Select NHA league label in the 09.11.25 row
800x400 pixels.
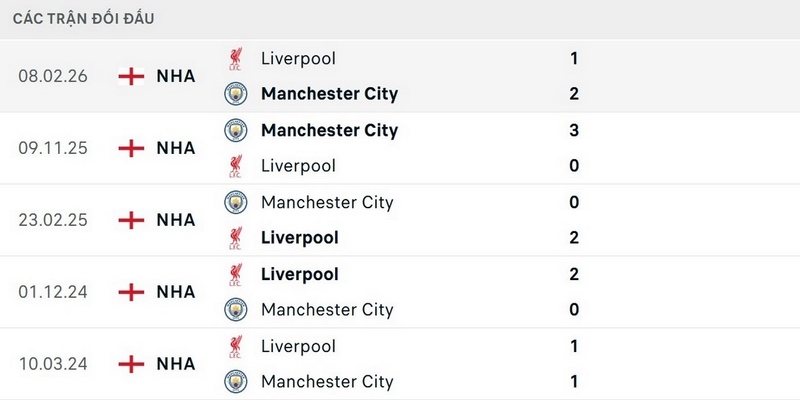pyautogui.click(x=176, y=148)
